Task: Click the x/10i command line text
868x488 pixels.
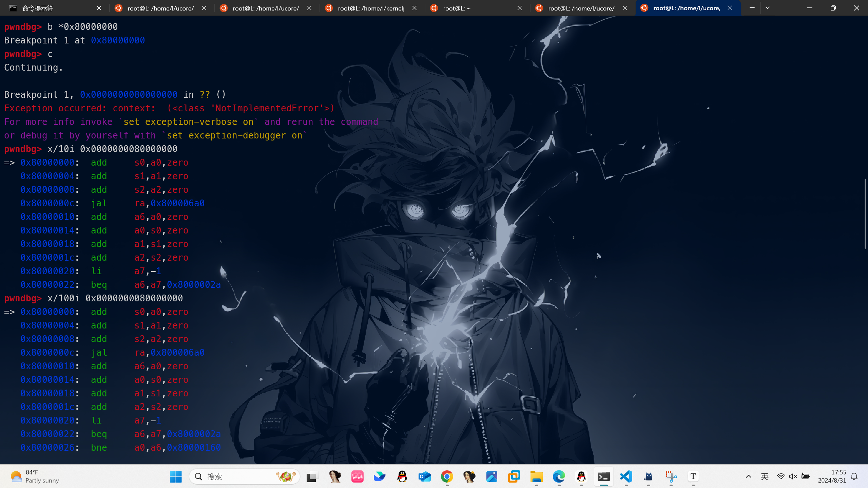Action: pyautogui.click(x=112, y=149)
